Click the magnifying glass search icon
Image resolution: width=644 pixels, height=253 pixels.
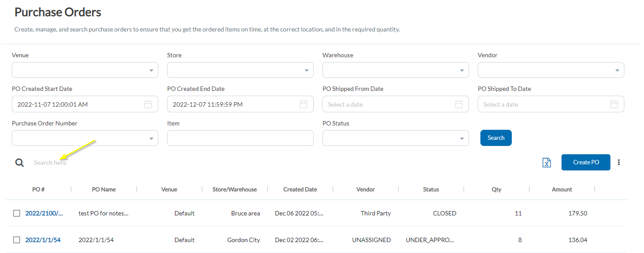tap(20, 162)
